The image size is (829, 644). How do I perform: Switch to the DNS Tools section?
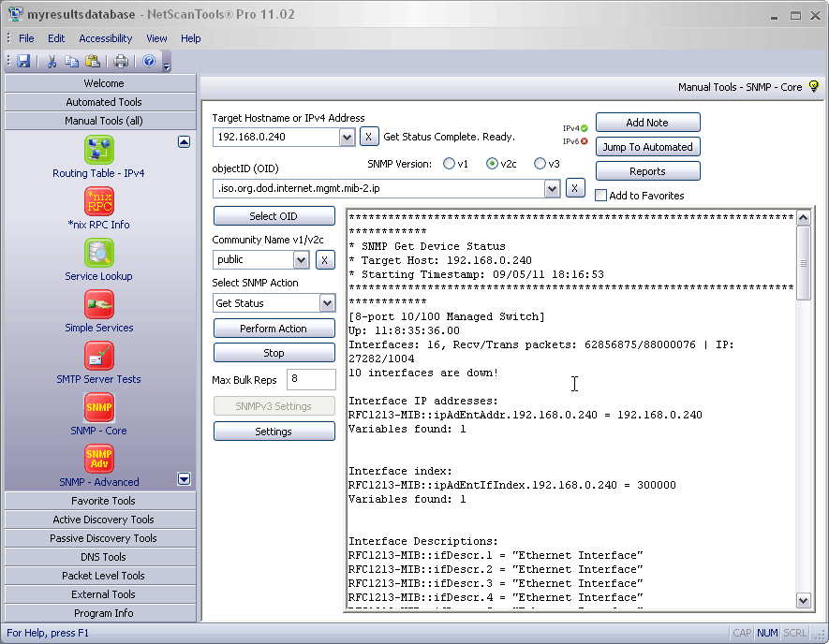[x=99, y=556]
